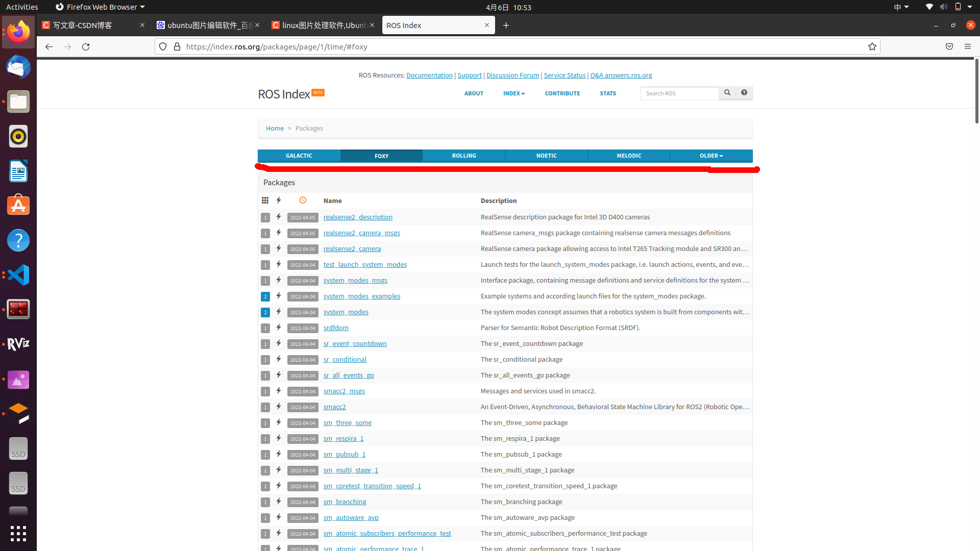
Task: Switch to the GALACTIC distro tab
Action: [x=299, y=156]
